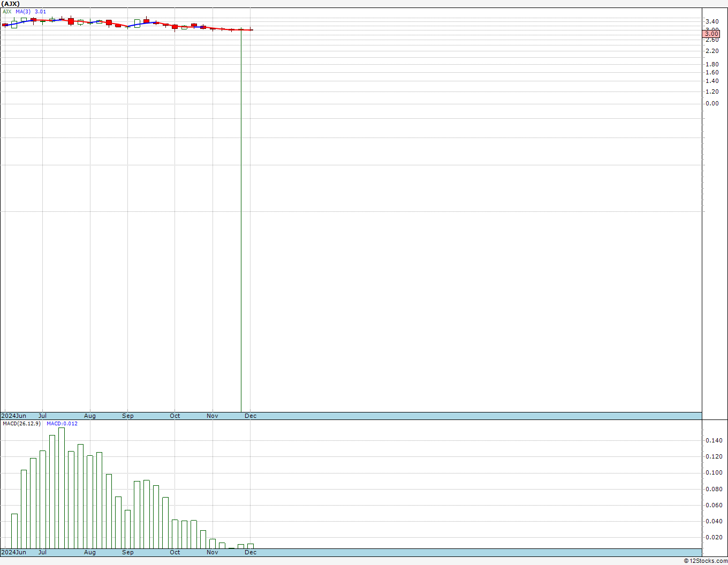Select the MA(3) indicator label

23,11
